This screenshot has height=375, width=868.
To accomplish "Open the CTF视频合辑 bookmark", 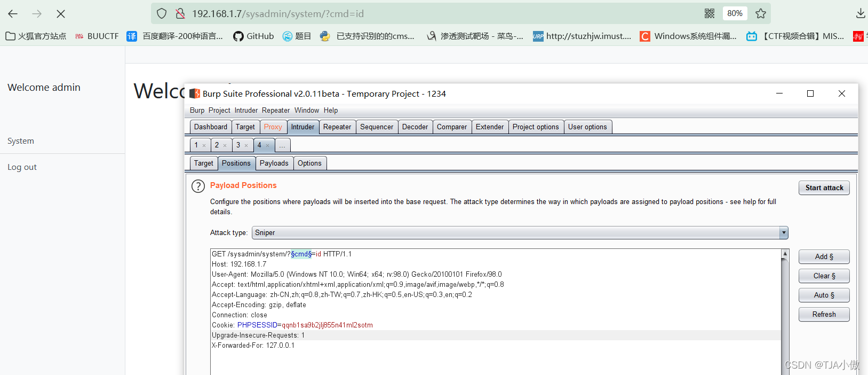I will (795, 36).
